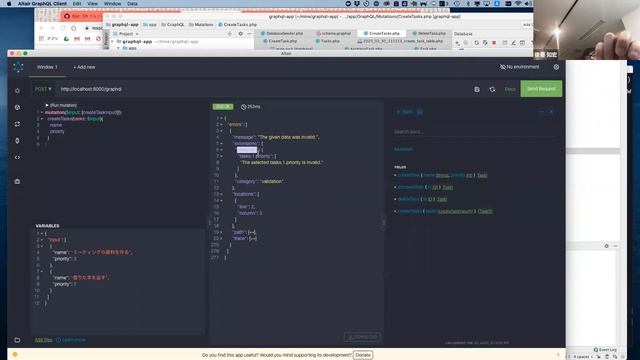Click the settings gear icon in Altair header
640x360 pixels.
556,67
